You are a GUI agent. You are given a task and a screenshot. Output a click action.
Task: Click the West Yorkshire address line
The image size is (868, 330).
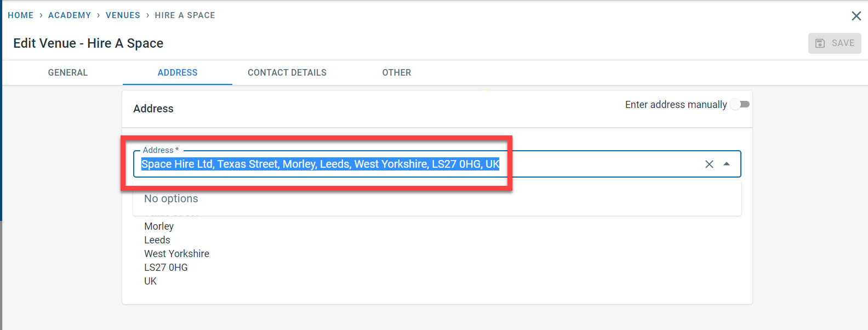click(176, 254)
